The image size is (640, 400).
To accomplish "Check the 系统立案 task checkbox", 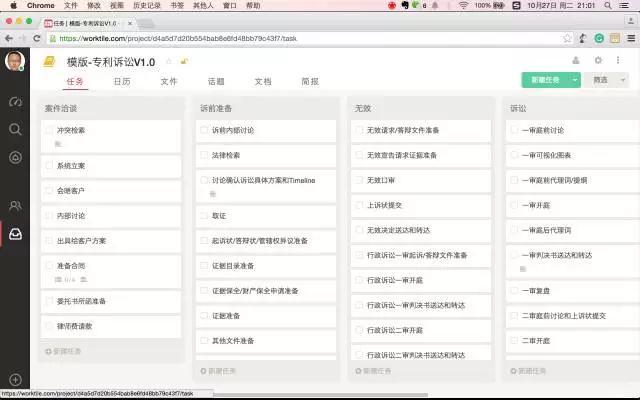I will (49, 165).
